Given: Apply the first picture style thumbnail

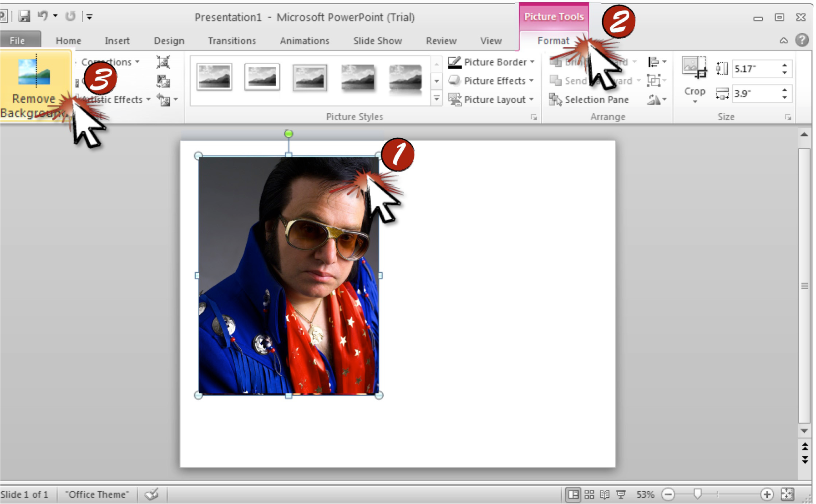Looking at the screenshot, I should pyautogui.click(x=214, y=76).
